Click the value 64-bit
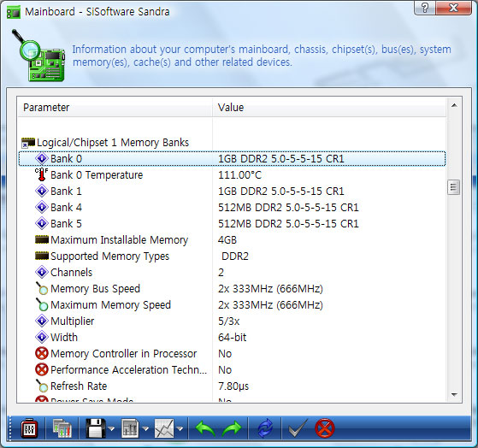This screenshot has height=448, width=478. click(x=232, y=338)
